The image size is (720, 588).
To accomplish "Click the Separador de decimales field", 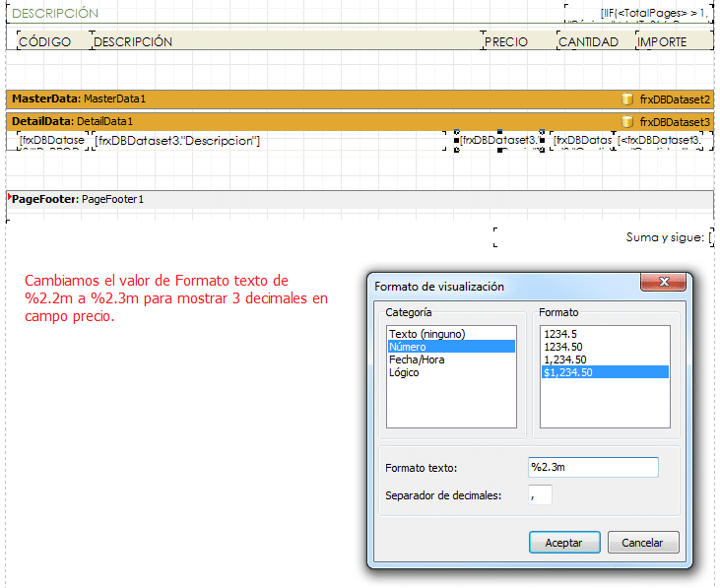I will [540, 494].
